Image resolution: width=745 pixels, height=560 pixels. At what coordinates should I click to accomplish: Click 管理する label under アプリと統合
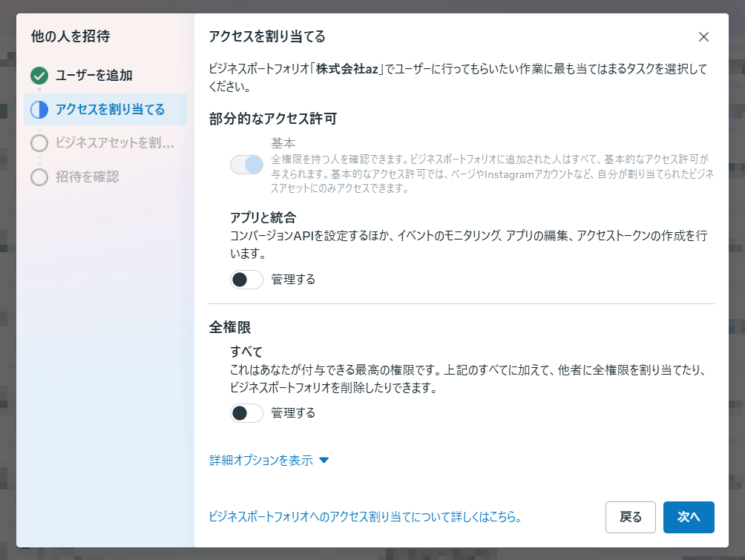click(x=293, y=280)
